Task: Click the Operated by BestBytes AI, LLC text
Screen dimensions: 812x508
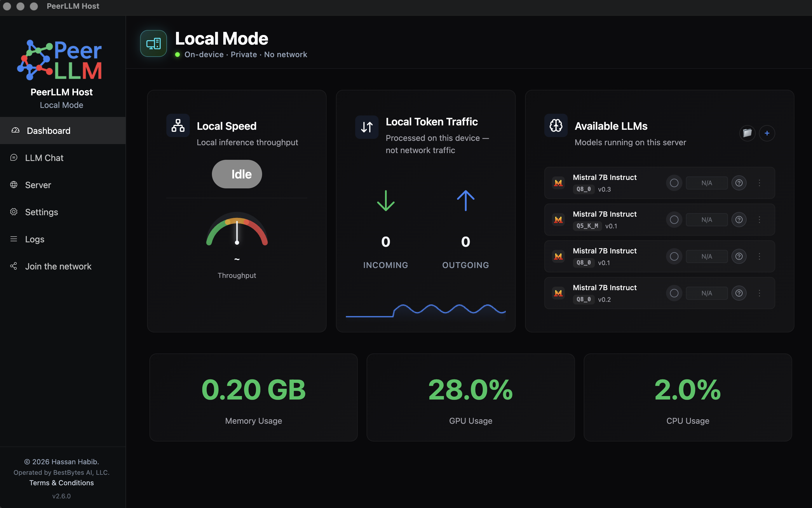Action: click(62, 472)
